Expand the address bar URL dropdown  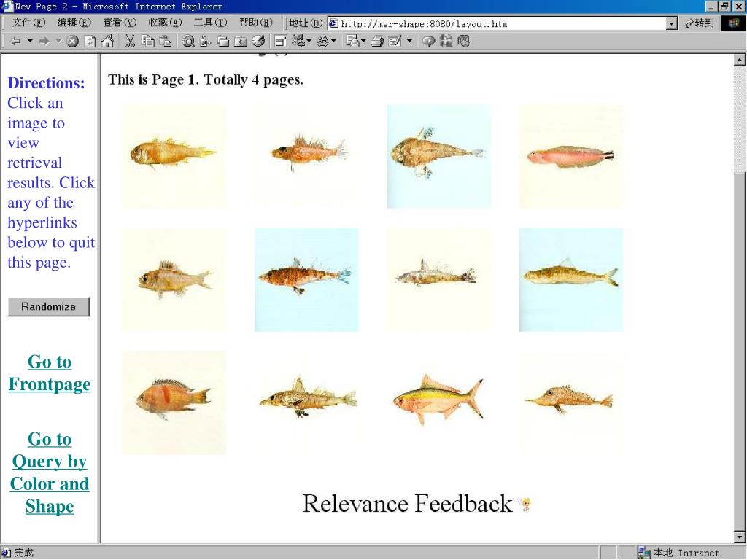tap(672, 23)
